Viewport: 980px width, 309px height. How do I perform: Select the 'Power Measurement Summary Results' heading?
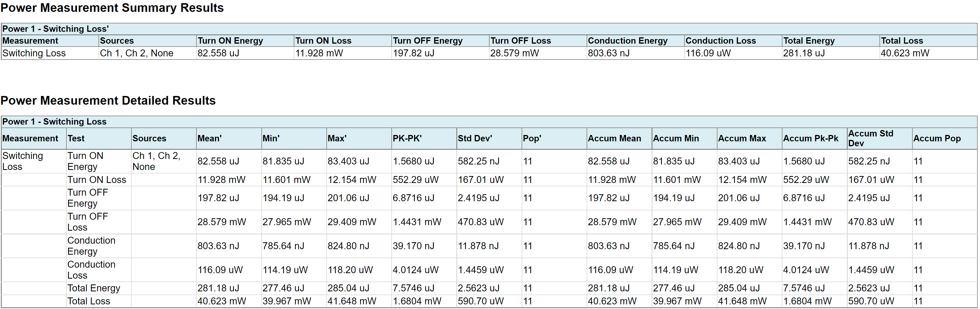(x=112, y=8)
